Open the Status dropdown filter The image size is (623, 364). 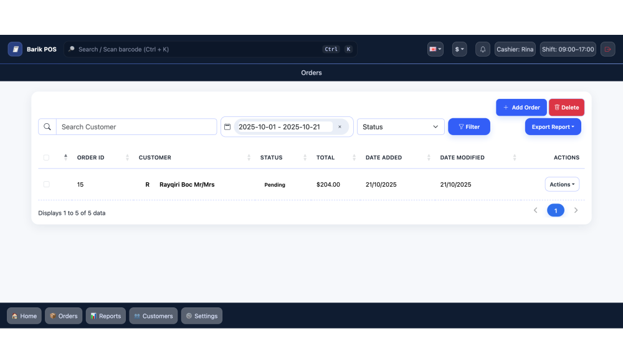pyautogui.click(x=401, y=127)
